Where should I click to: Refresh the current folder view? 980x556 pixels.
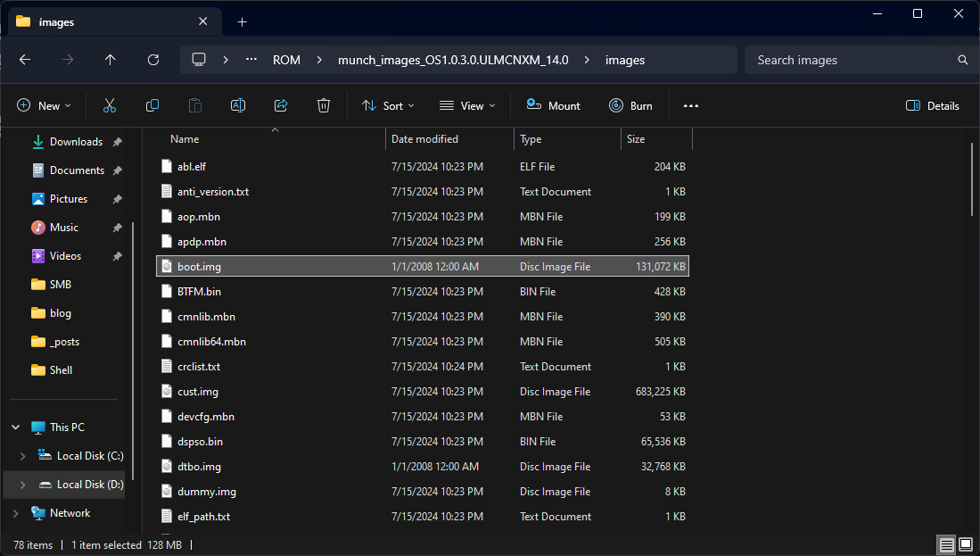click(x=153, y=60)
